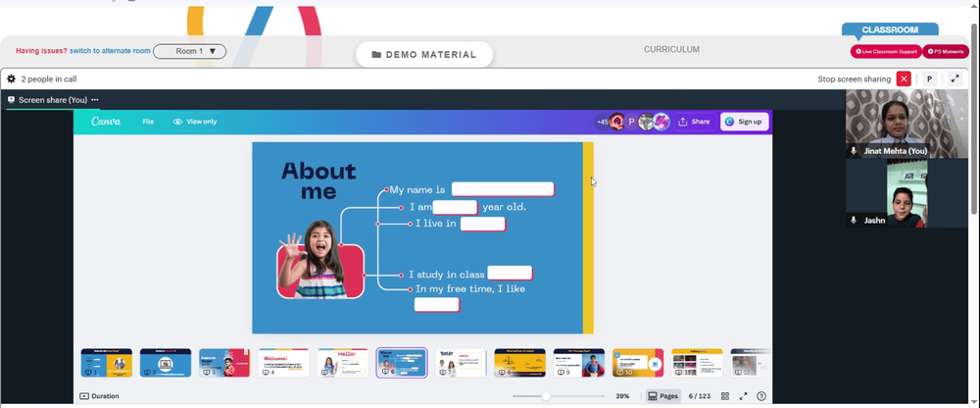
Task: Click the Duration button
Action: pos(99,396)
